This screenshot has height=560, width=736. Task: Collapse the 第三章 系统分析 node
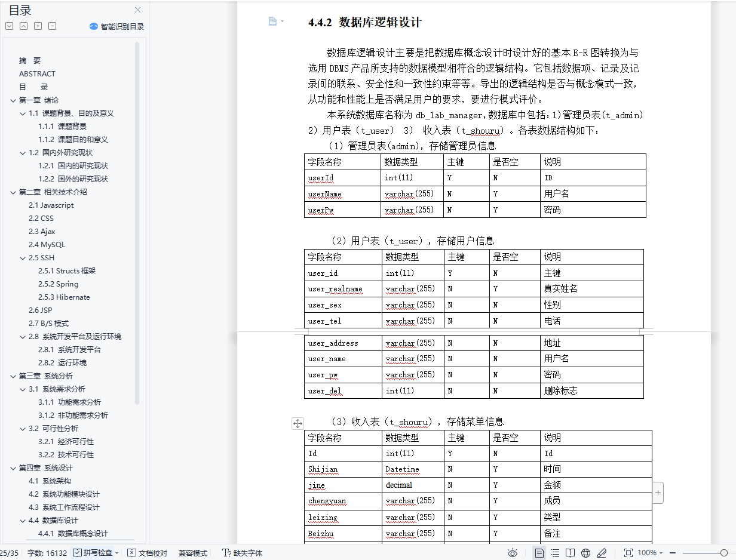[13, 376]
